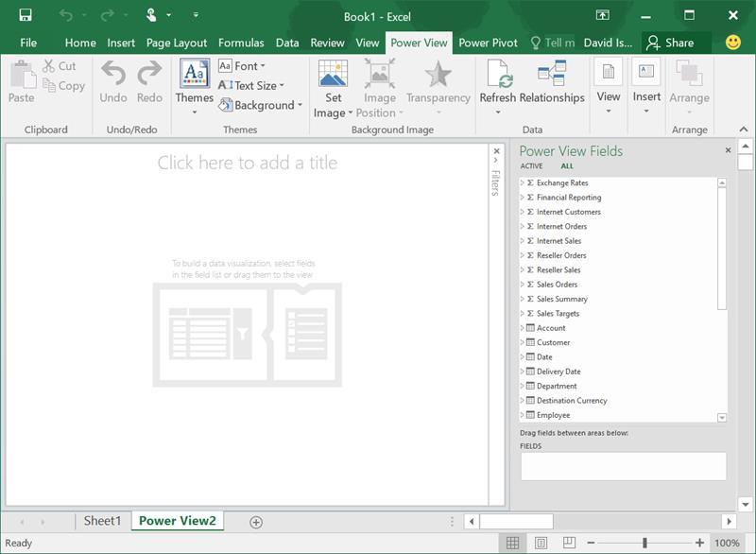The width and height of the screenshot is (756, 554).
Task: Expand the Exchange Rates measure group
Action: click(523, 182)
